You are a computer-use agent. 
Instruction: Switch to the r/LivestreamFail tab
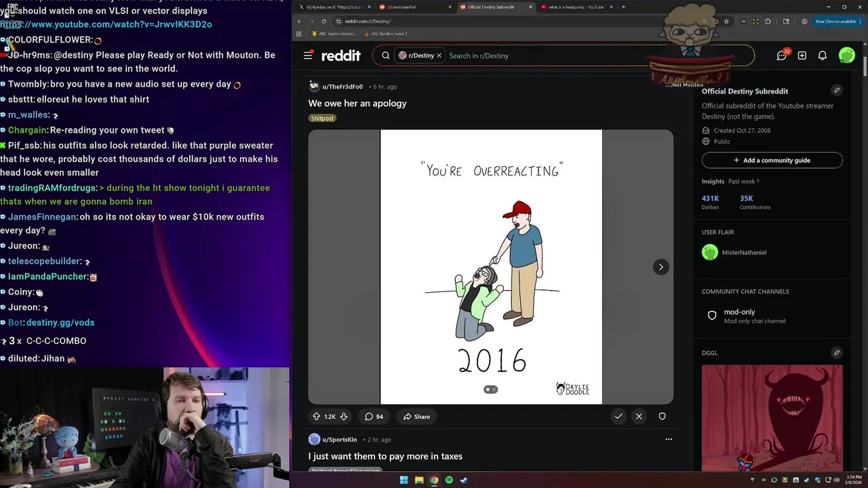(414, 7)
